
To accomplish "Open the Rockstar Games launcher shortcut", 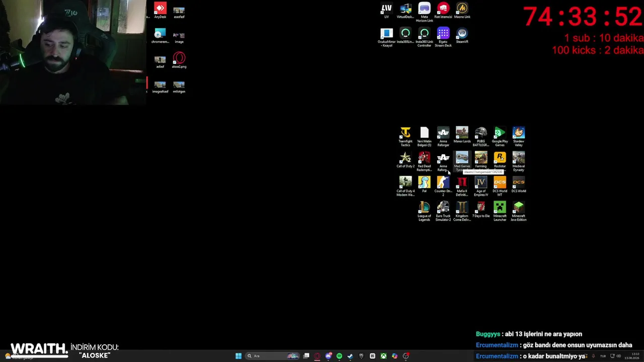I will [x=500, y=160].
